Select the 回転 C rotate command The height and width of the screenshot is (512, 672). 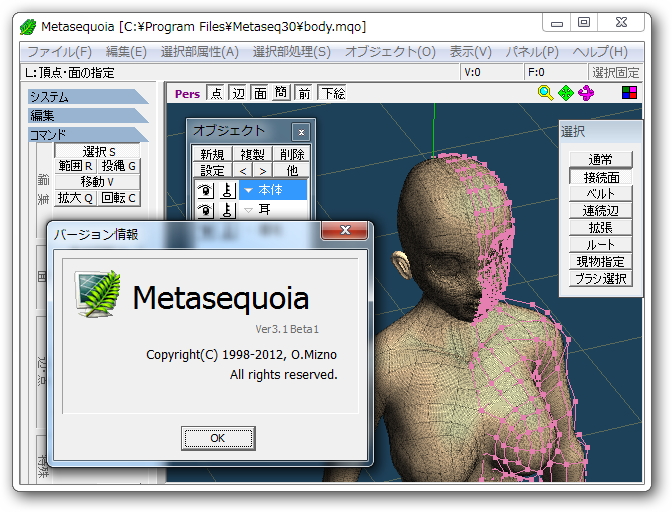pyautogui.click(x=119, y=198)
